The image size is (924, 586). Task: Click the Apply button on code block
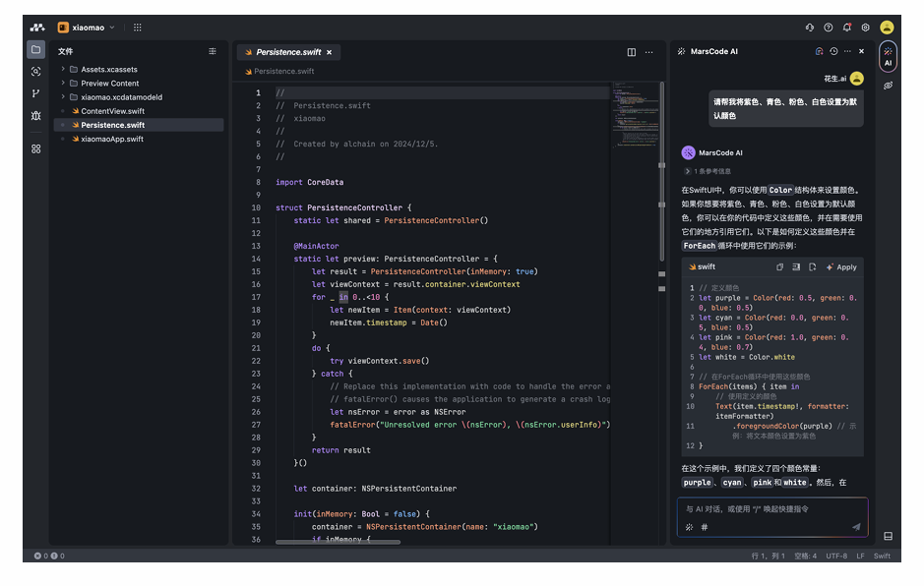[x=841, y=266]
